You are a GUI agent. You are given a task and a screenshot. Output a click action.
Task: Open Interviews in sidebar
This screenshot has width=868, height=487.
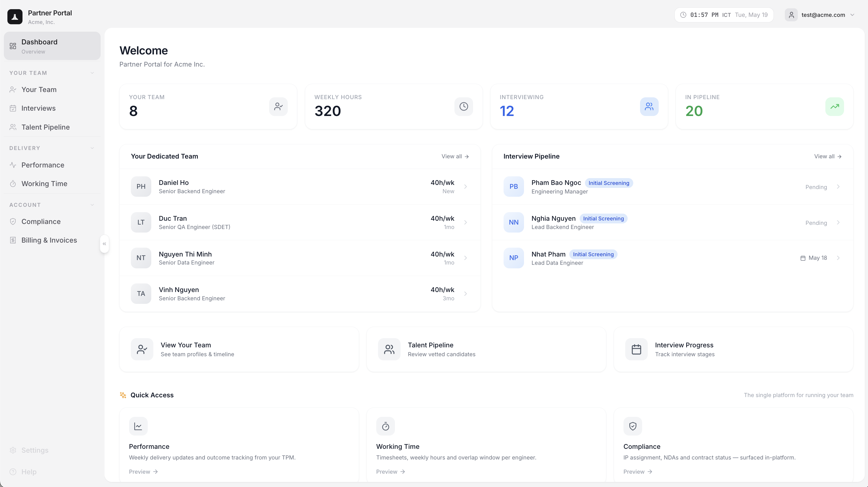click(x=52, y=109)
